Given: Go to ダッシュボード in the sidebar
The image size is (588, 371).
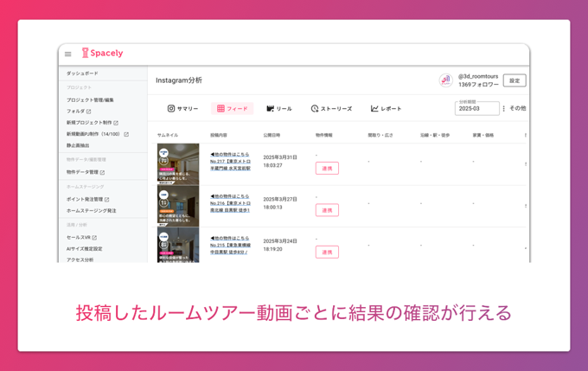Looking at the screenshot, I should pyautogui.click(x=83, y=74).
